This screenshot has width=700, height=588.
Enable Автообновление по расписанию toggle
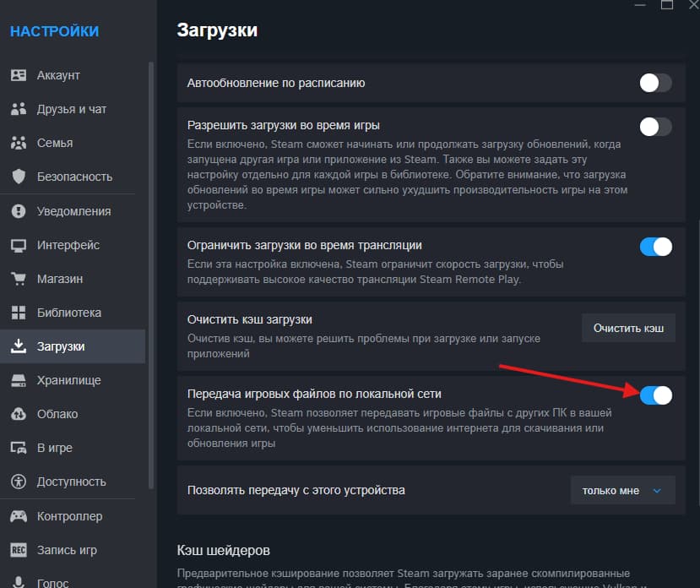[655, 83]
